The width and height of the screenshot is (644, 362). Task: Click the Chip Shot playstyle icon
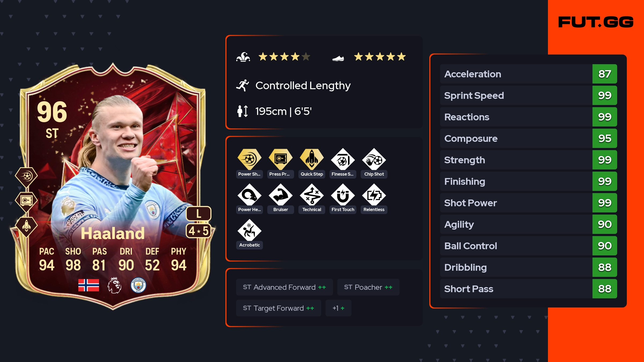click(x=374, y=160)
